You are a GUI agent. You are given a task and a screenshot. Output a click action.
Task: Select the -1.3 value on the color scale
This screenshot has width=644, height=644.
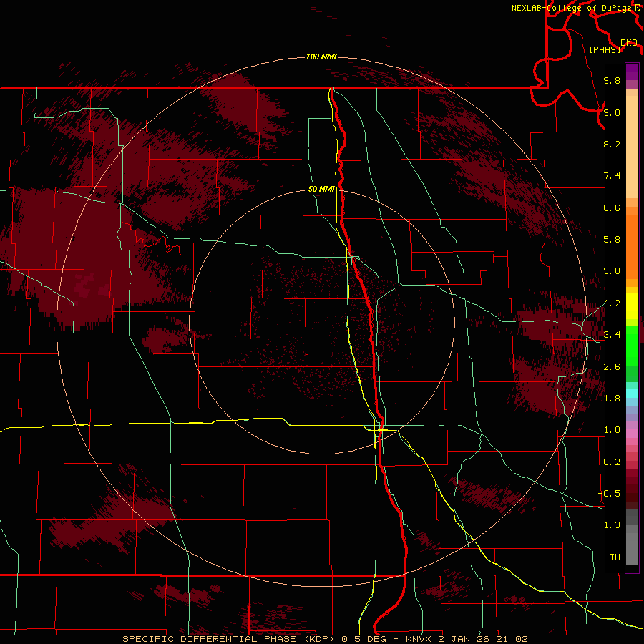coord(609,525)
